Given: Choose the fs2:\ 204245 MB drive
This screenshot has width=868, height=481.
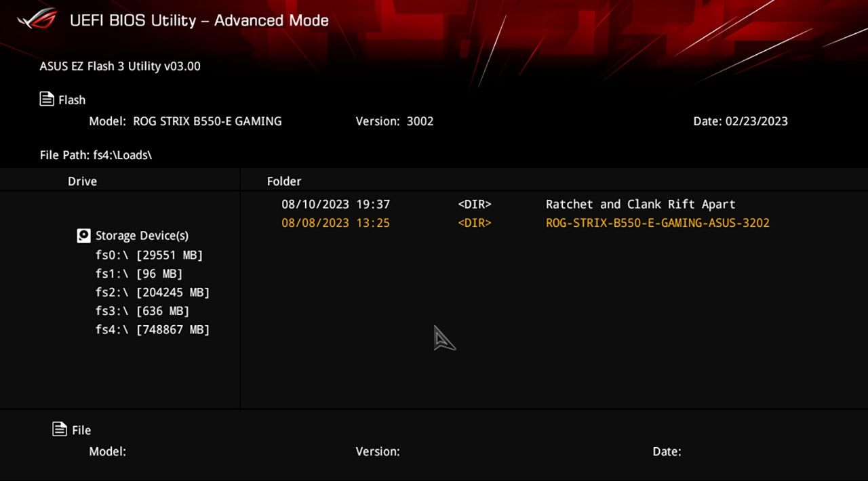Looking at the screenshot, I should click(x=153, y=293).
